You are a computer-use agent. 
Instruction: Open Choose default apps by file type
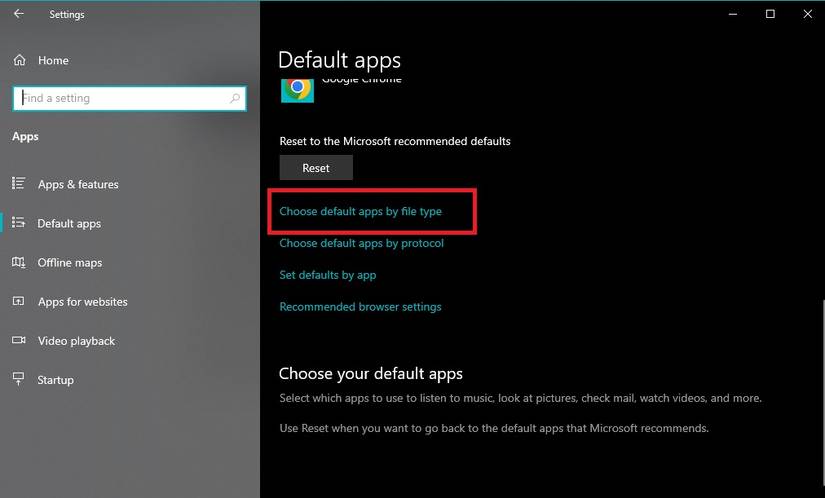(360, 211)
